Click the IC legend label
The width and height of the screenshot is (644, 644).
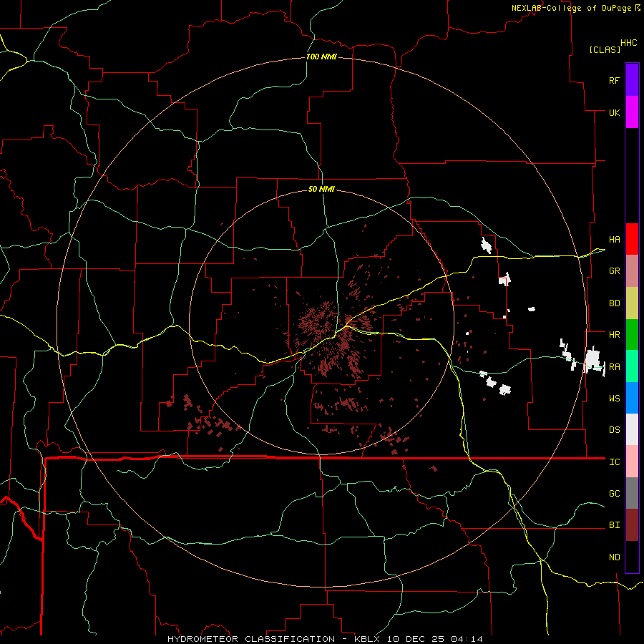(614, 462)
